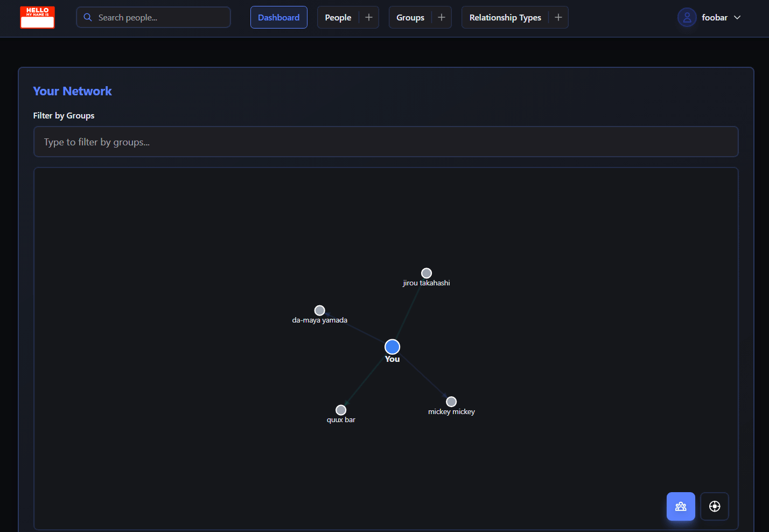This screenshot has height=532, width=769.
Task: Open the Dashboard tab
Action: (278, 17)
